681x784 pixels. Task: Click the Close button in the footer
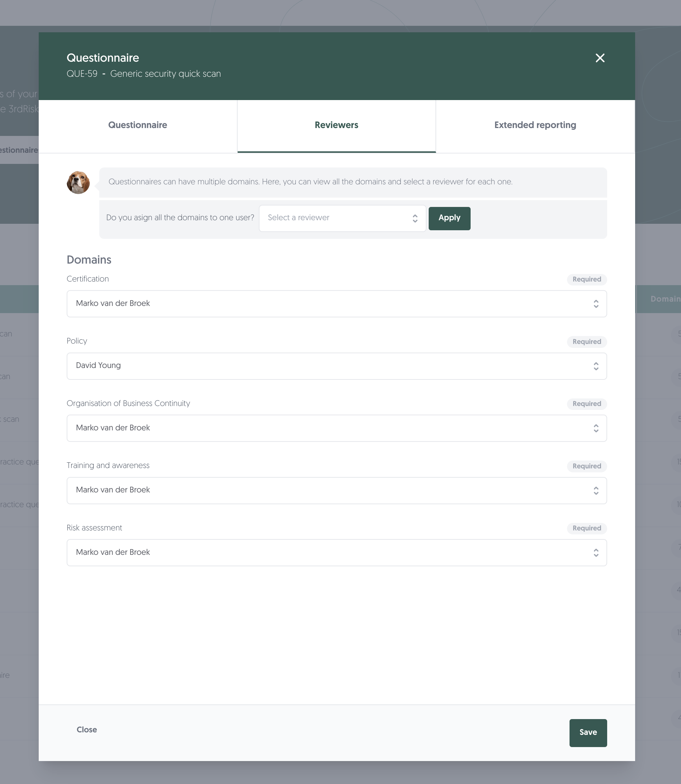click(87, 729)
